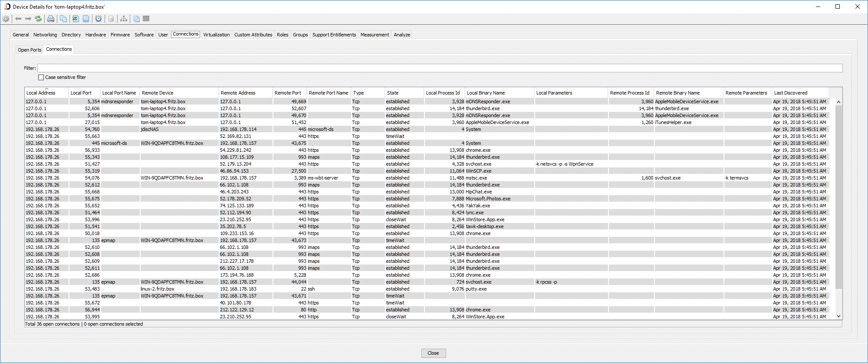Export table with the Excel icon
The image size is (868, 363).
(76, 19)
